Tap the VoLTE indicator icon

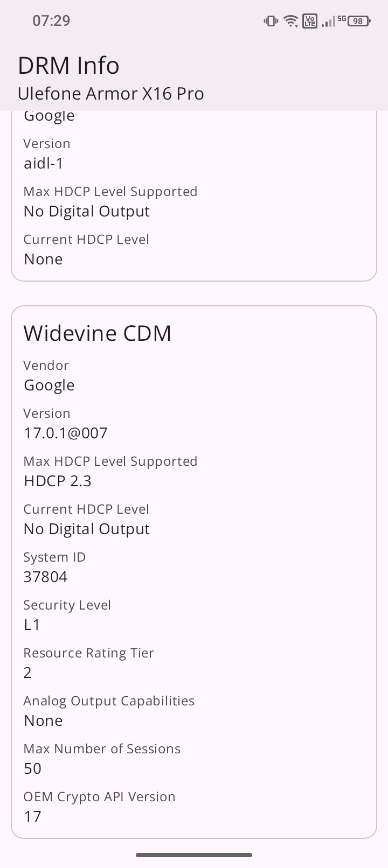310,21
